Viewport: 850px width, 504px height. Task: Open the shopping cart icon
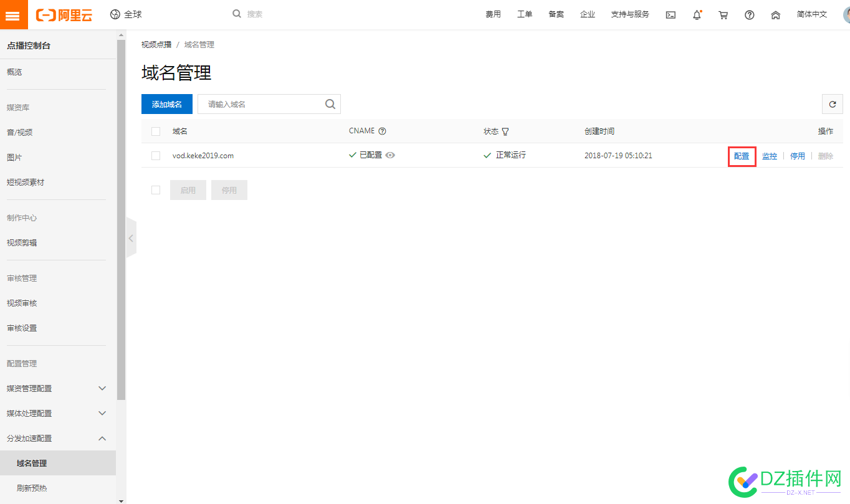(x=723, y=15)
